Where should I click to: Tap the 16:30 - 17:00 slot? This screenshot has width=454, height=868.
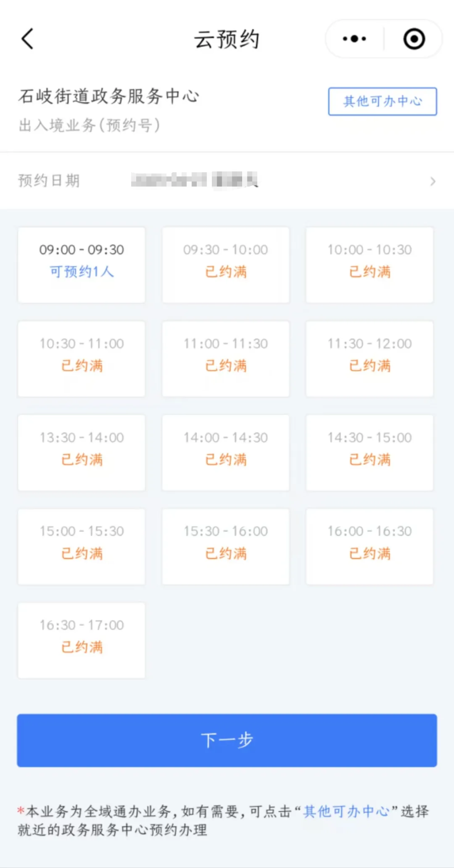pos(81,640)
